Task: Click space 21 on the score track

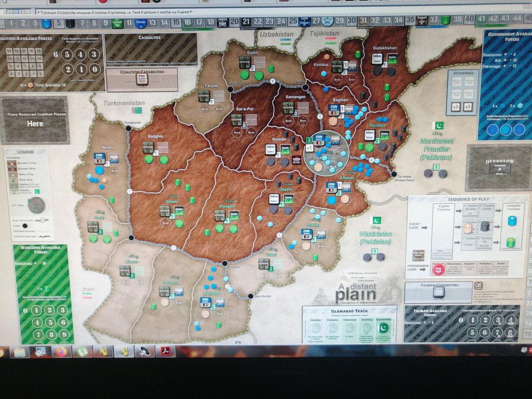Action: pos(246,21)
